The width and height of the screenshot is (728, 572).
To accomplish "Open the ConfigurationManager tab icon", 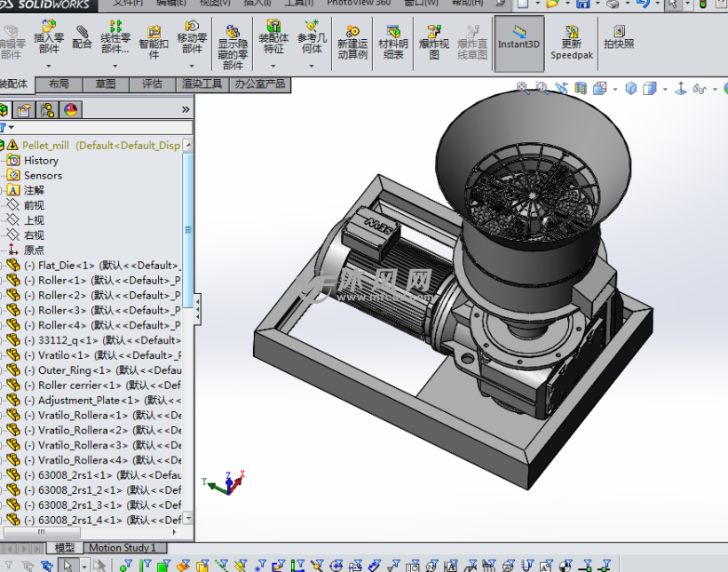I will click(47, 110).
